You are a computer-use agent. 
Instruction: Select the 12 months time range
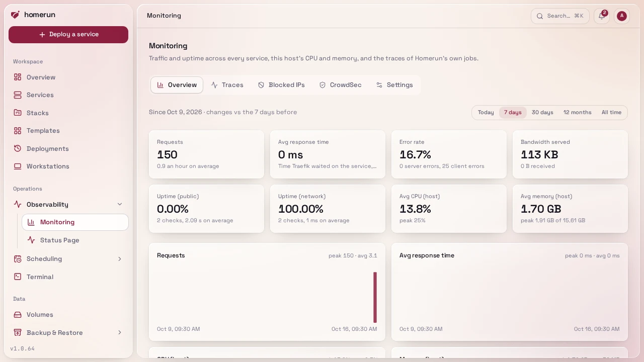click(x=578, y=113)
